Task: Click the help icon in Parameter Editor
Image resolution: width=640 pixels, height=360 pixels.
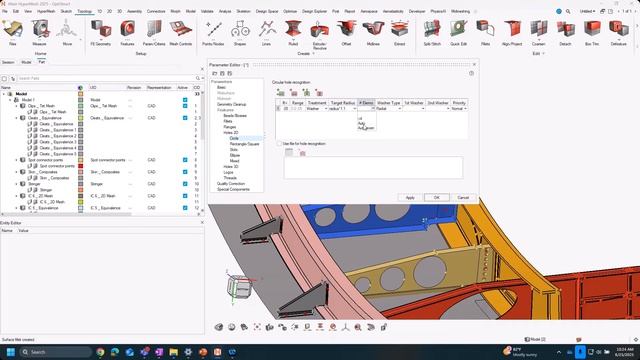Action: point(471,73)
